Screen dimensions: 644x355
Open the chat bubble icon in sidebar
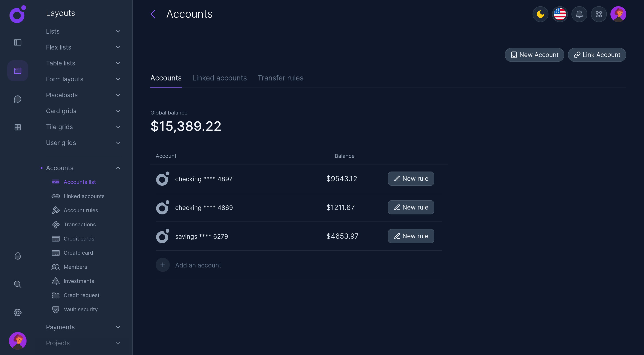(17, 99)
